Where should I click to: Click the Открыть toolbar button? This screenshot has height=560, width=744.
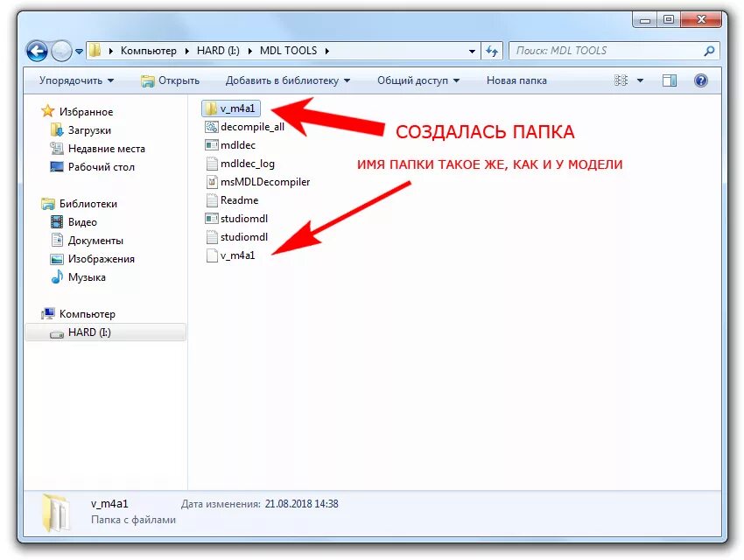pos(171,80)
